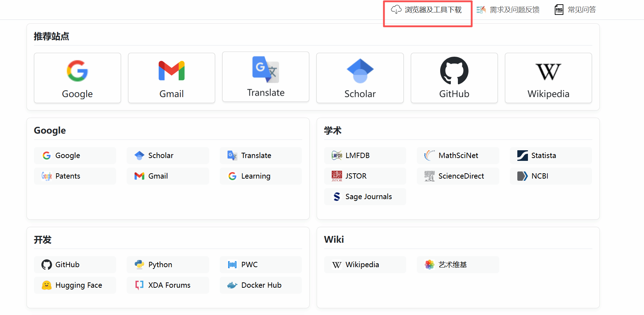
Task: Click the XDA Forums icon
Action: tap(139, 285)
